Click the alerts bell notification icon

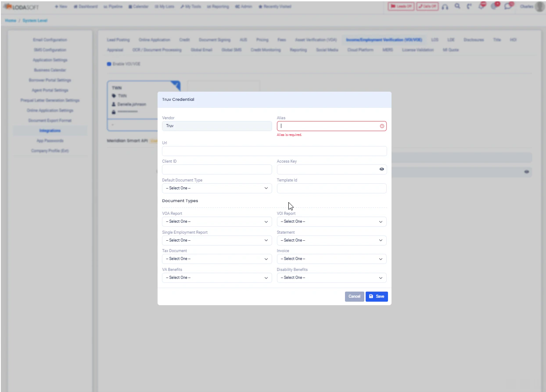(x=481, y=6)
